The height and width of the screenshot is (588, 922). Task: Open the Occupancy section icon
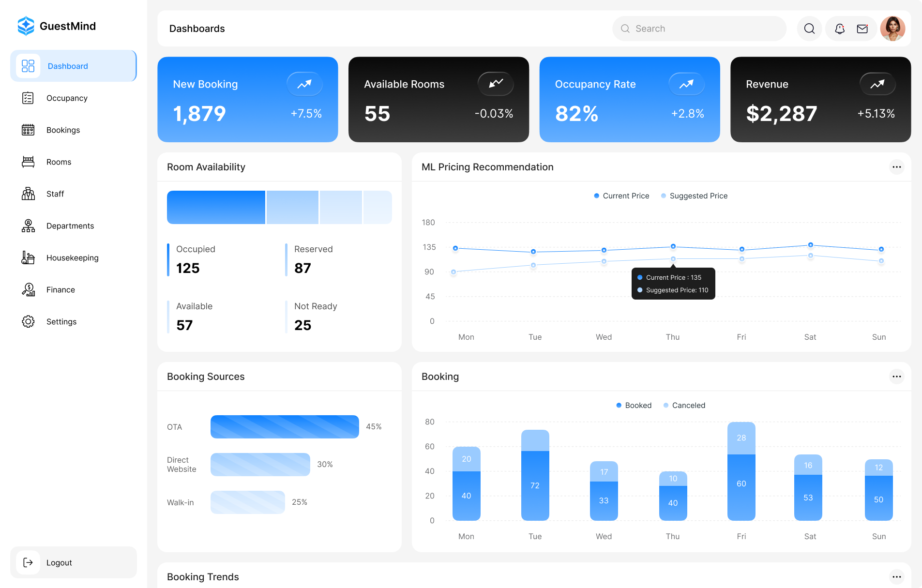pyautogui.click(x=28, y=98)
